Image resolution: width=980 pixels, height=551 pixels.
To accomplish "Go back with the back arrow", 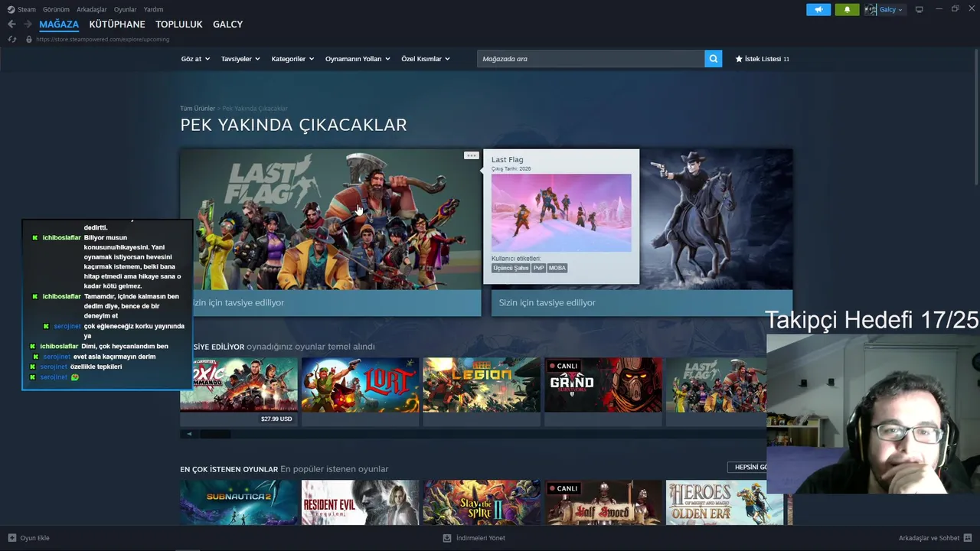I will (x=11, y=24).
